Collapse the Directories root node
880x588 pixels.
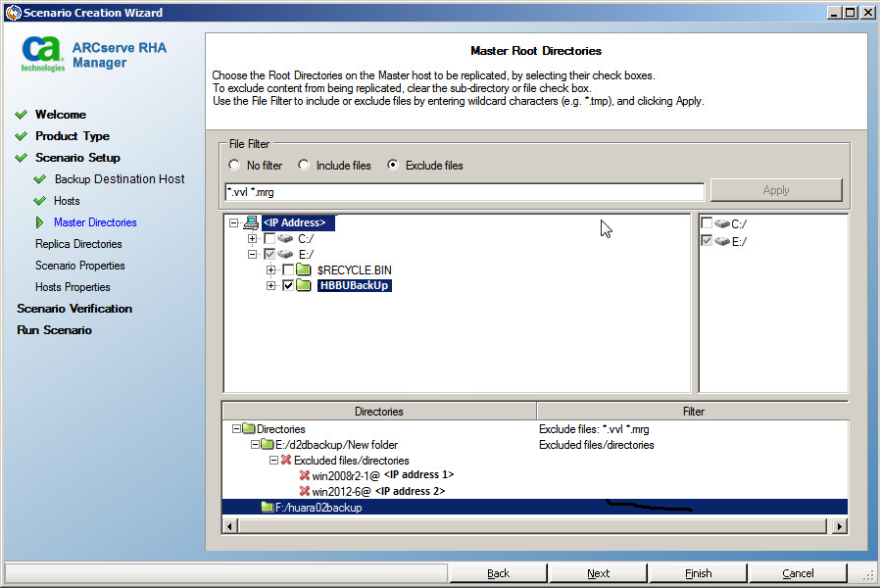[236, 428]
